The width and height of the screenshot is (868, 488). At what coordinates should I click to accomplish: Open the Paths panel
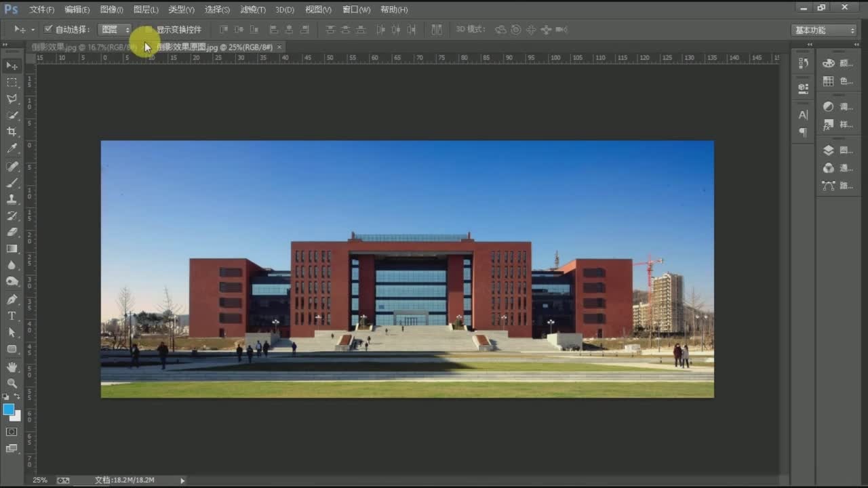838,186
